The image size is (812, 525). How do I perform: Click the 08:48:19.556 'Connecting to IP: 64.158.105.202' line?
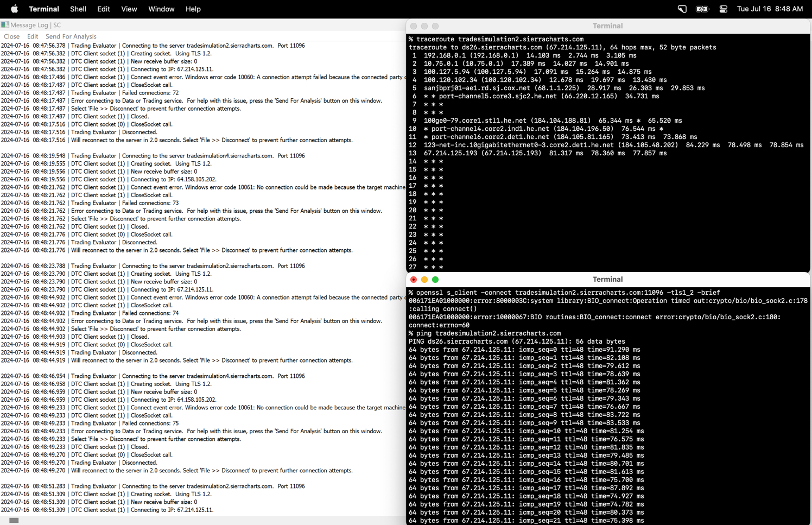tap(109, 179)
